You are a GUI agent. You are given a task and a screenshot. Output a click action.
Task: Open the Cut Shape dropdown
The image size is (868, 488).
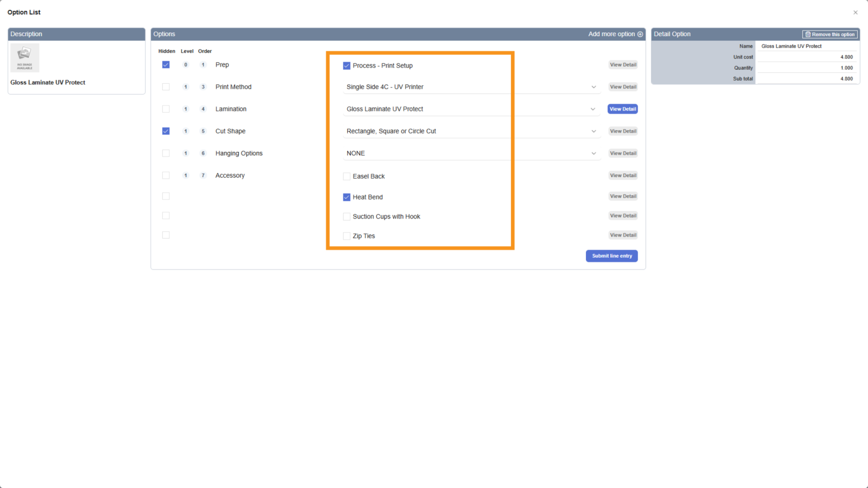[x=594, y=132]
